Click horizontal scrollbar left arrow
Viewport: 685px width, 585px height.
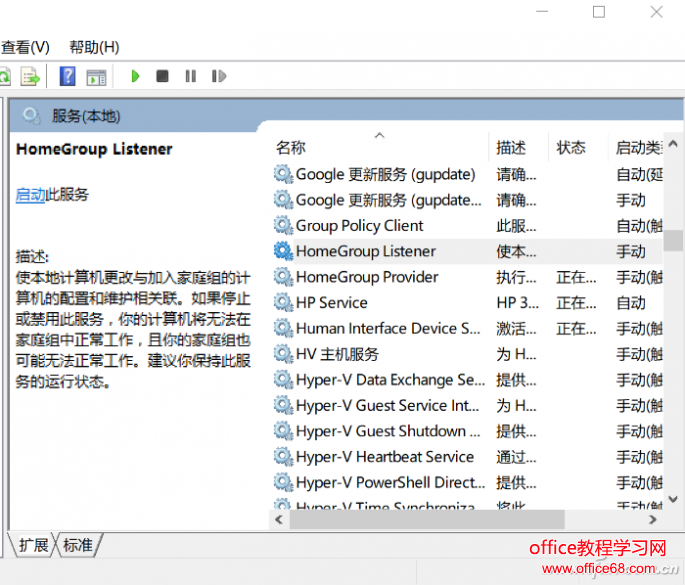point(279,520)
